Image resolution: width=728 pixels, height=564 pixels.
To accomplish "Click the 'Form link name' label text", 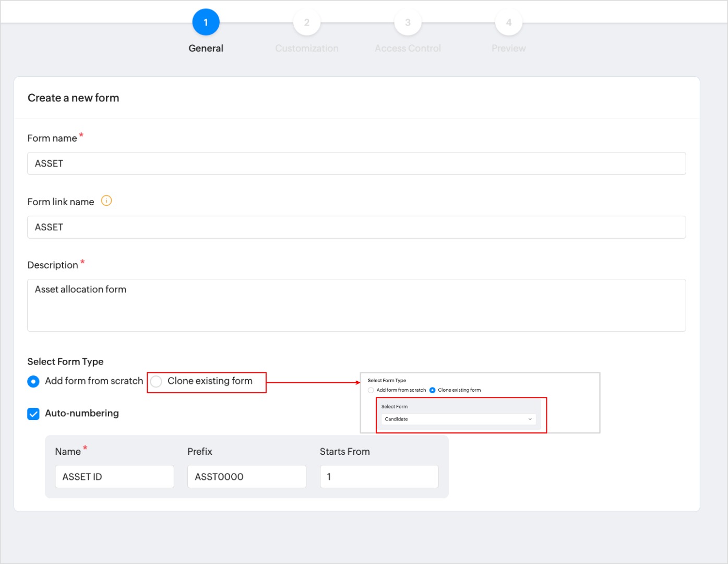I will tap(61, 202).
